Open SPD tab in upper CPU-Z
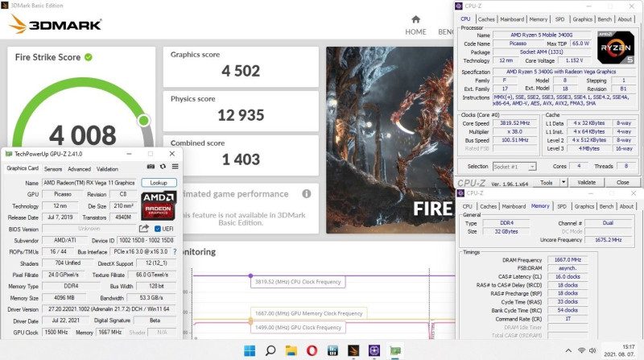Screen dimensions: 644x360 (x=559, y=19)
